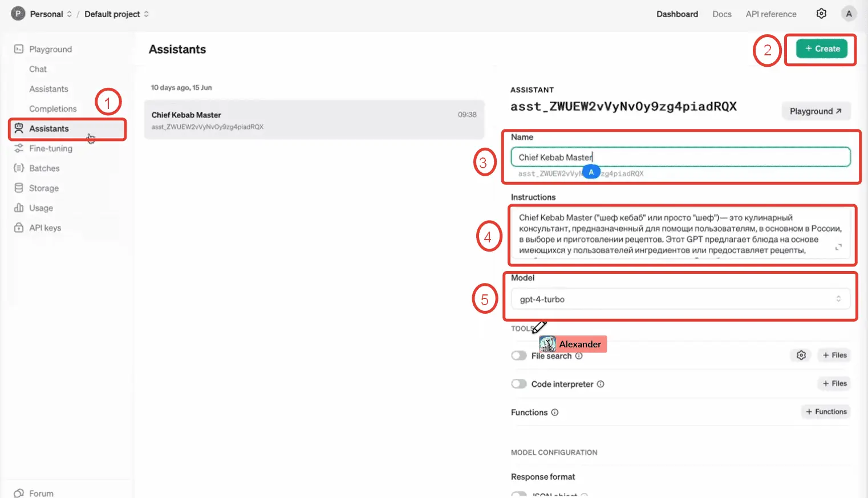This screenshot has width=868, height=498.
Task: Enable the Code interpreter toggle
Action: click(x=519, y=384)
